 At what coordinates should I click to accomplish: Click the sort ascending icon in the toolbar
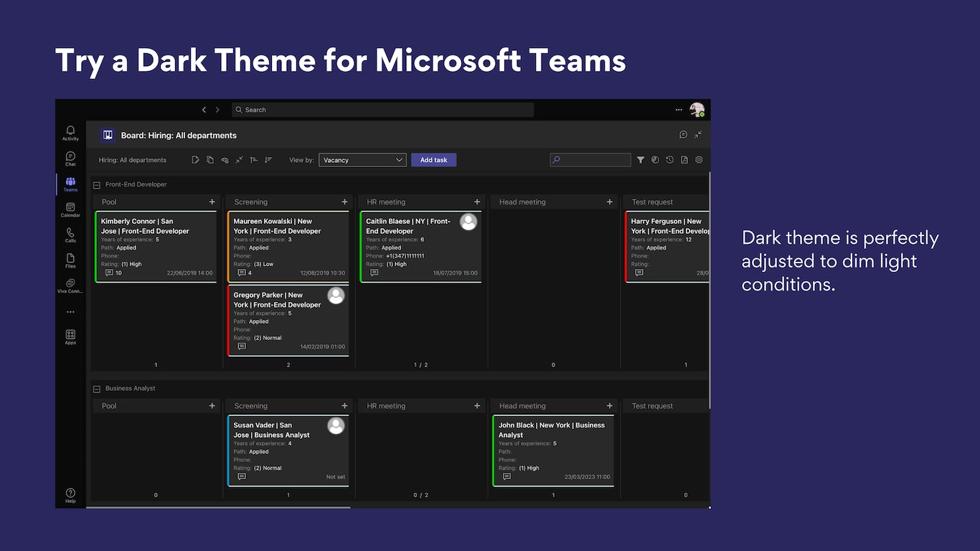[x=253, y=160]
